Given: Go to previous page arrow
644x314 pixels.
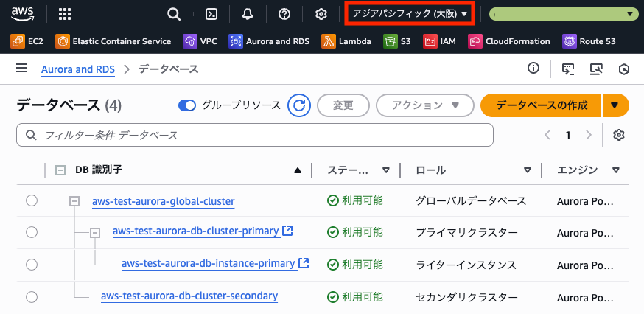Looking at the screenshot, I should [x=547, y=135].
